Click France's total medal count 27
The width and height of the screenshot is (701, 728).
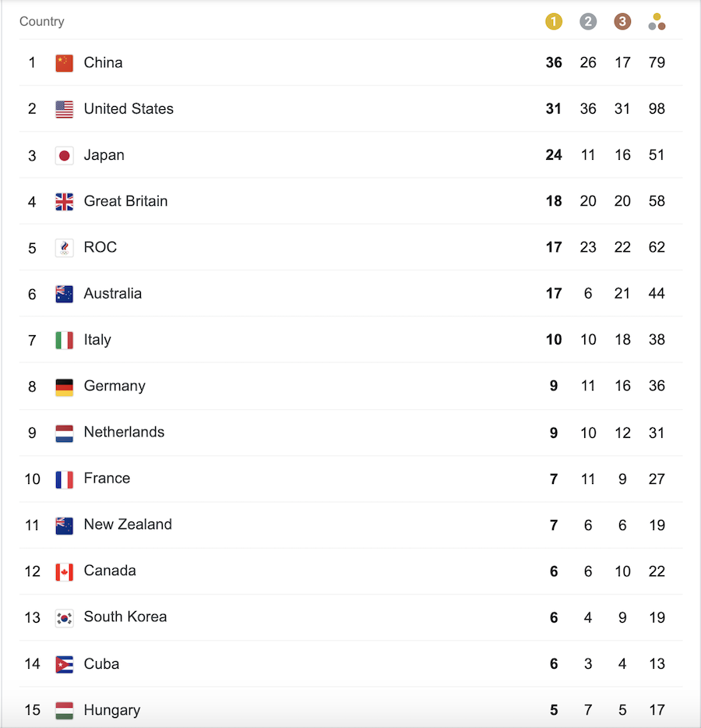coord(657,479)
